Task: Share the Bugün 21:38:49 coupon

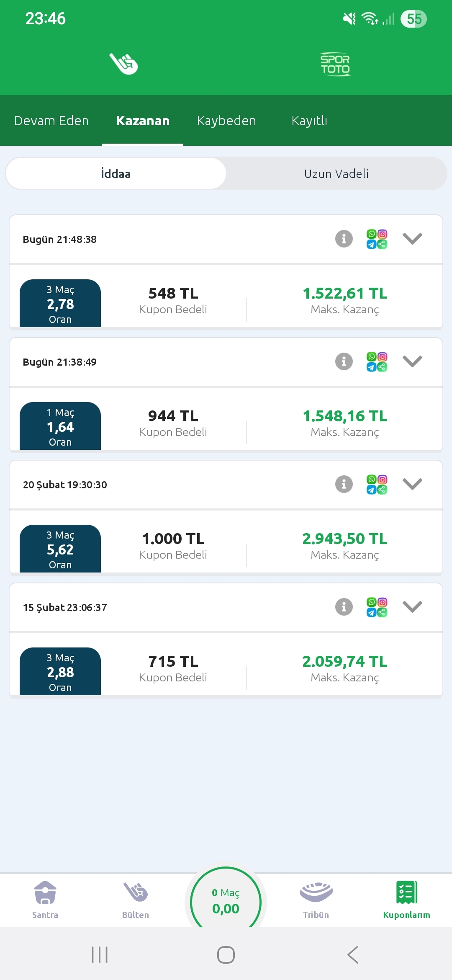Action: coord(377,362)
